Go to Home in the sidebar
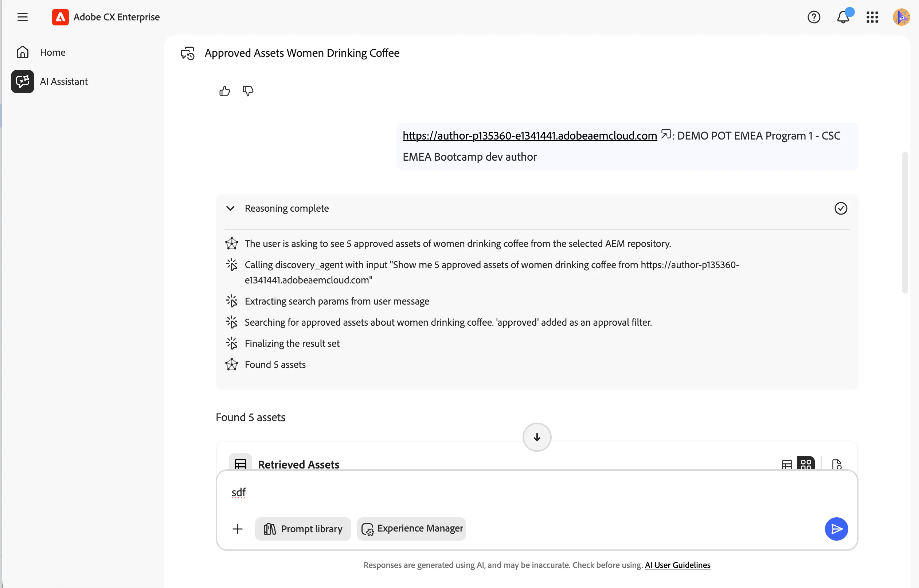Image resolution: width=919 pixels, height=588 pixels. (x=41, y=52)
